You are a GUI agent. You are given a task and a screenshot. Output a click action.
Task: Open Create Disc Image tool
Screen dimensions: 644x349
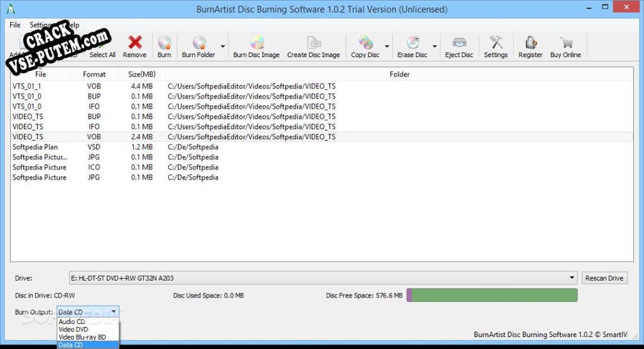(x=314, y=46)
